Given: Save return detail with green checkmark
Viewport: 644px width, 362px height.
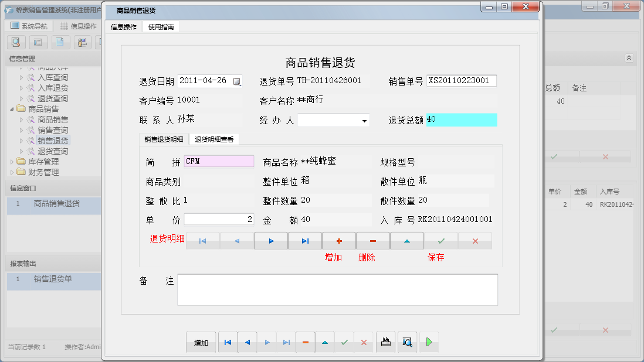Looking at the screenshot, I should pyautogui.click(x=441, y=241).
